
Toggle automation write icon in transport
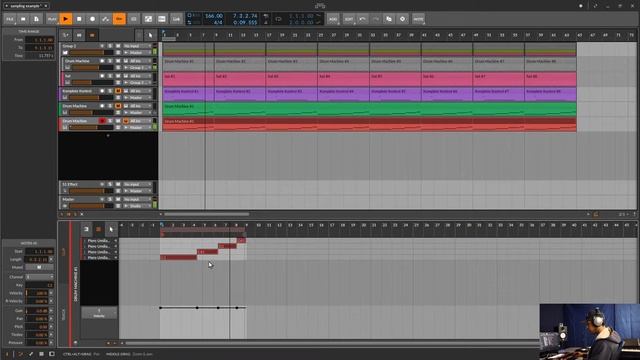[x=106, y=19]
